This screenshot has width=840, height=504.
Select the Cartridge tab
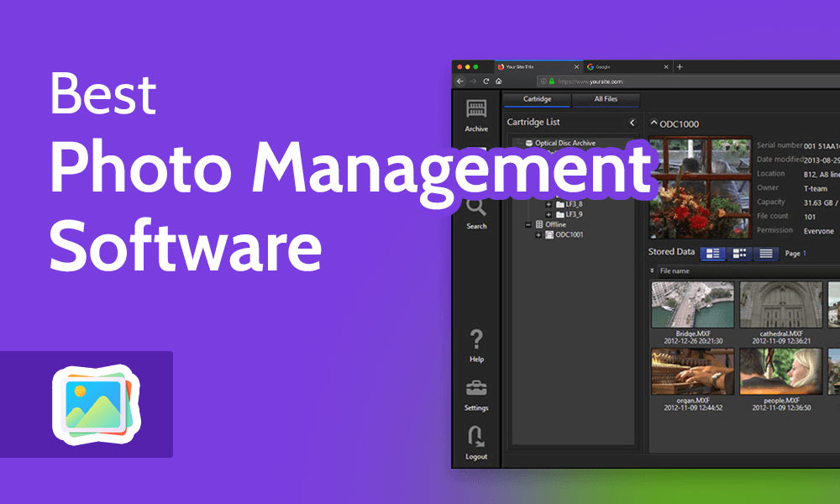point(537,99)
